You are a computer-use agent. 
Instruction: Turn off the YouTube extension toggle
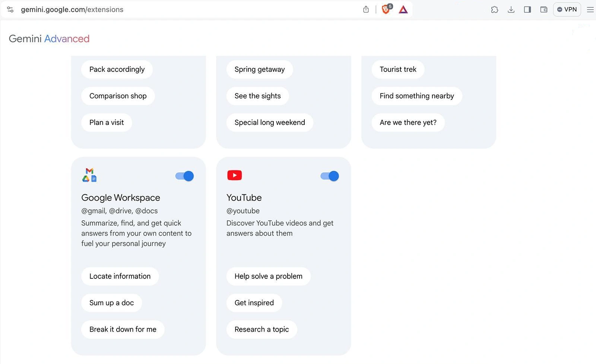point(330,176)
